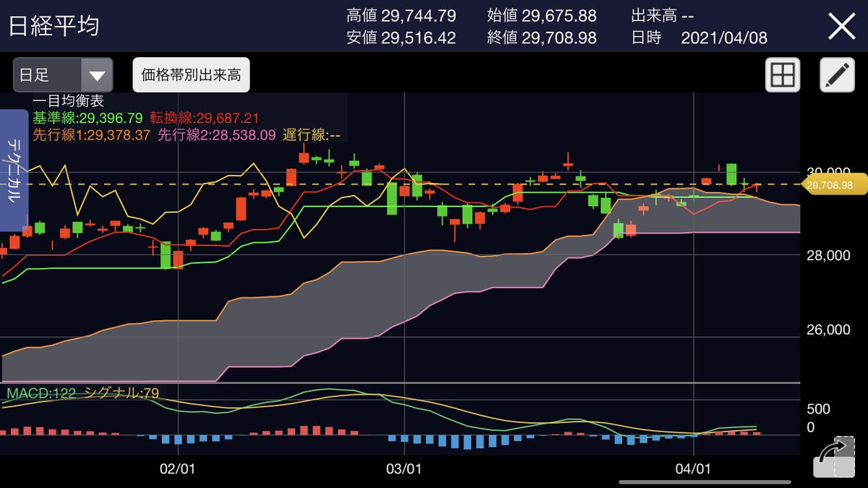Tap the rotate/share arrow icon

[833, 457]
